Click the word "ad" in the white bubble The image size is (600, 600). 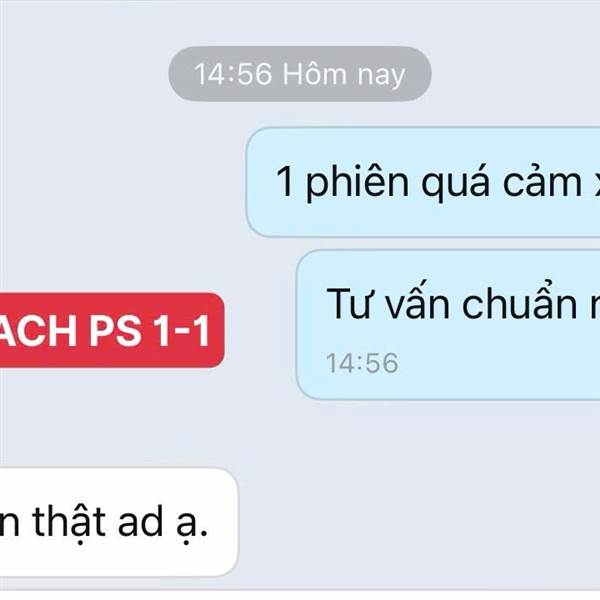pos(140,520)
